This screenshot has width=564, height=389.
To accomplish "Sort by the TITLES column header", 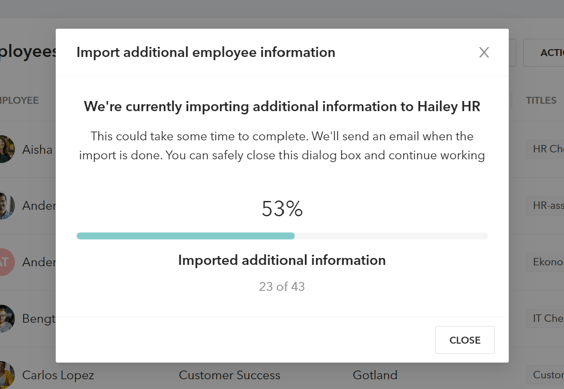I will [541, 100].
